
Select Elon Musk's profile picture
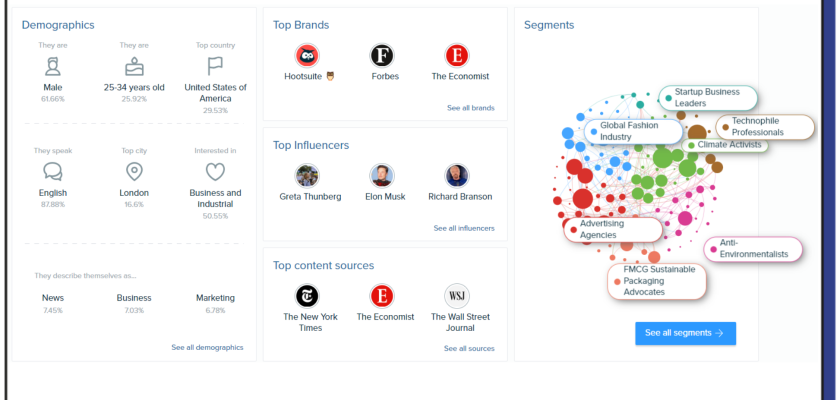pyautogui.click(x=381, y=176)
